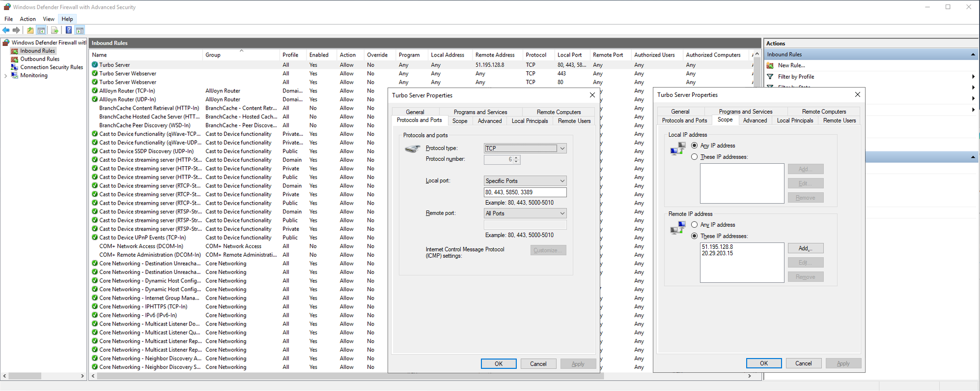Toggle the Show/Hide Console Tree toolbar icon

point(41,30)
